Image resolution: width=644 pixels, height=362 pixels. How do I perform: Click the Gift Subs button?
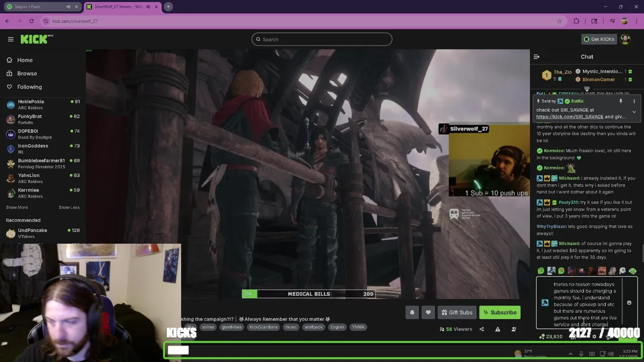pyautogui.click(x=457, y=312)
